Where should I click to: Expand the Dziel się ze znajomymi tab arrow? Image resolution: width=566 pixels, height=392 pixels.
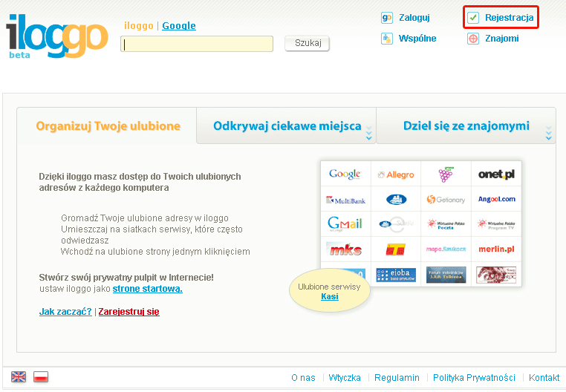(x=549, y=134)
